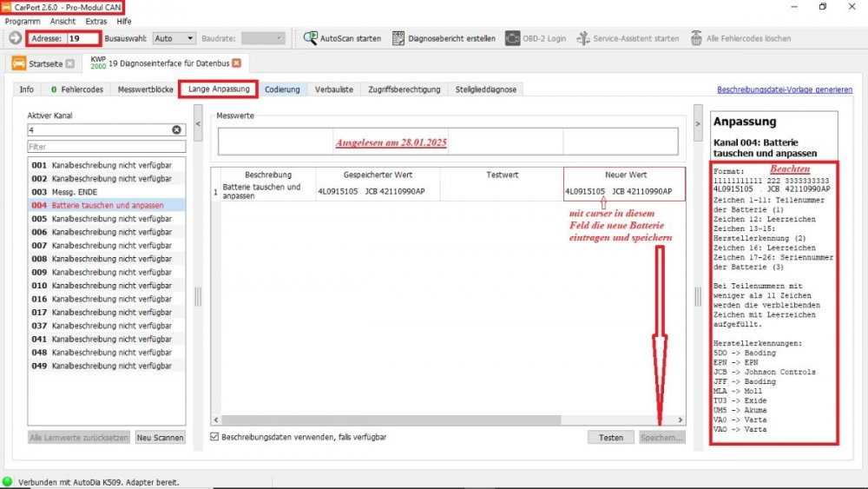Click the splitter grip beside the channel list
Screen dimensions: 868x489
(x=198, y=297)
